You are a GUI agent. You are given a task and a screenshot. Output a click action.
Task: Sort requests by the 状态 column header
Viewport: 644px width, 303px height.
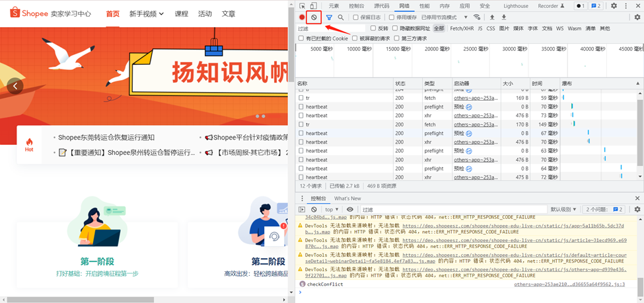point(408,83)
